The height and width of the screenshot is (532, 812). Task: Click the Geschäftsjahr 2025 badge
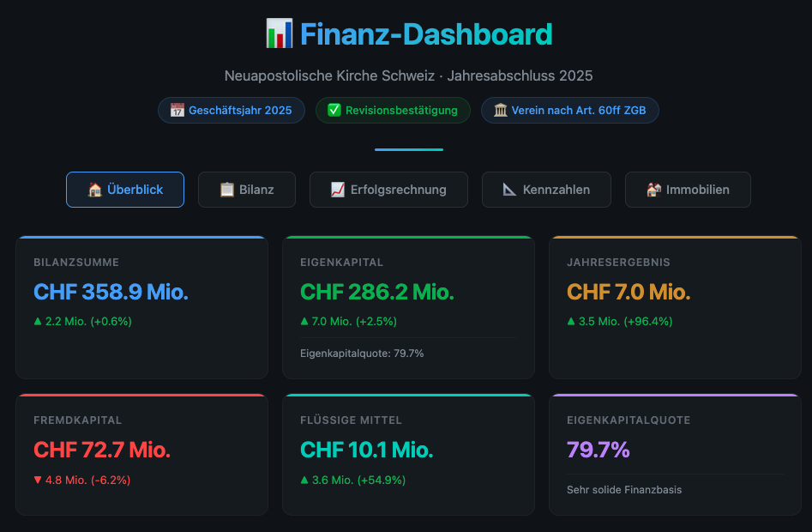click(232, 111)
